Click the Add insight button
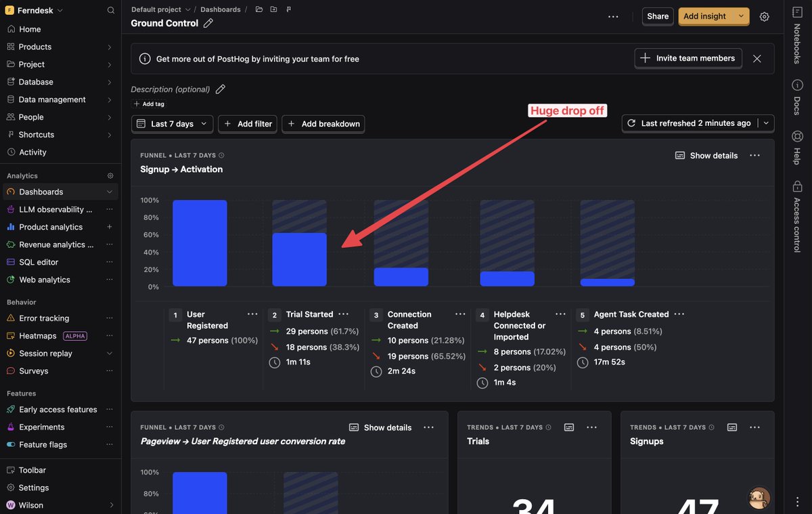This screenshot has width=812, height=514. (x=705, y=16)
